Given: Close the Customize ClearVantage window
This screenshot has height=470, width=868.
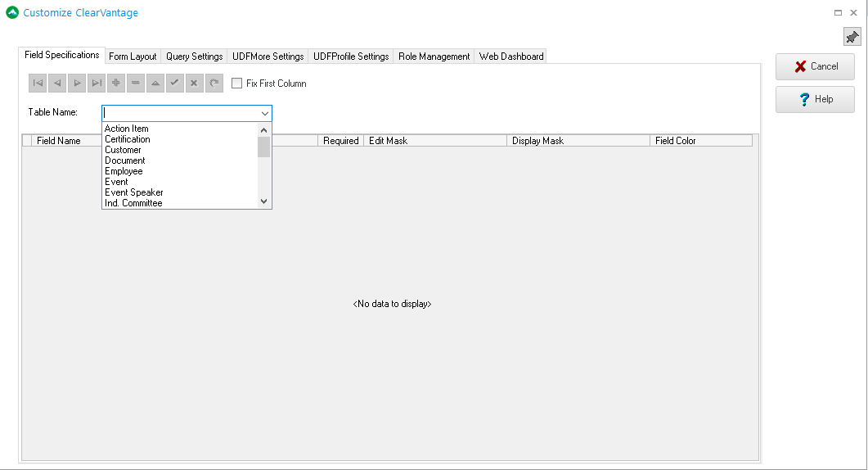Looking at the screenshot, I should coord(853,13).
